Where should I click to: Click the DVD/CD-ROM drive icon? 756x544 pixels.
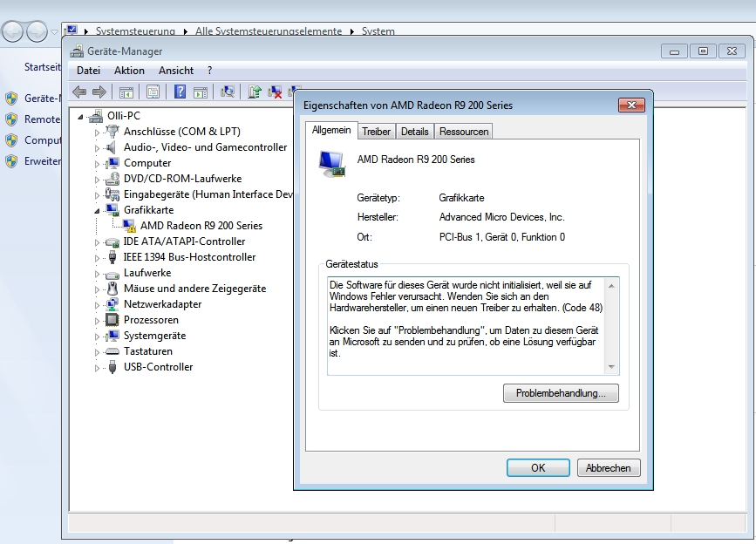(112, 178)
